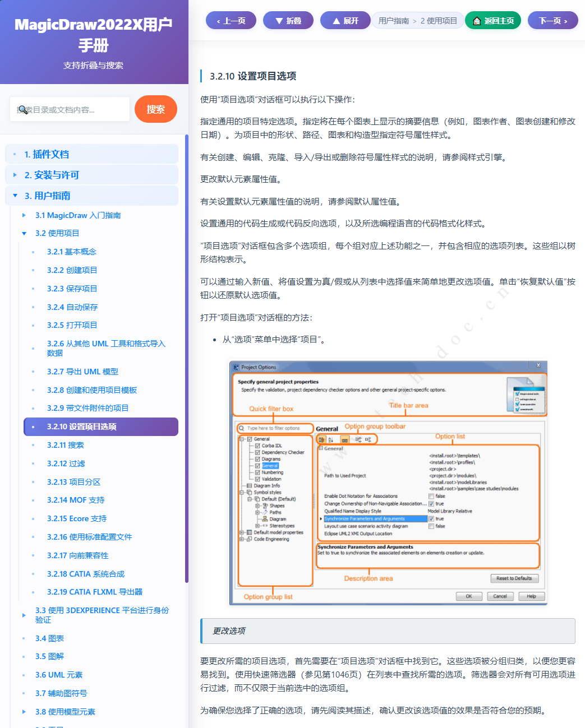Click the Project Options icon in the dialog title bar
Image resolution: width=585 pixels, height=728 pixels.
click(x=237, y=367)
